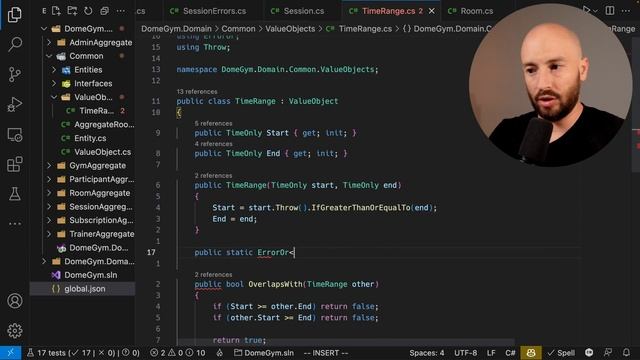The height and width of the screenshot is (360, 640).
Task: Click the highlighted yellow status bar icon
Action: [531, 353]
